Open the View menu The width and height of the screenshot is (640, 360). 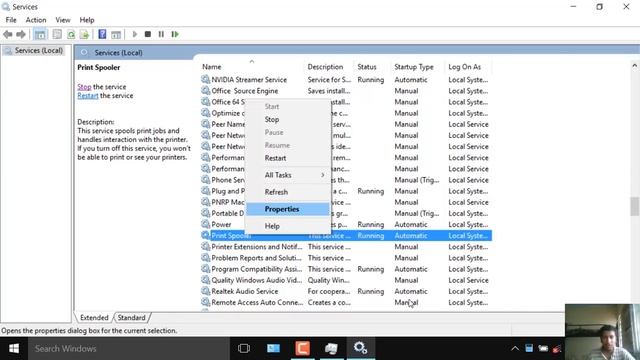click(63, 20)
